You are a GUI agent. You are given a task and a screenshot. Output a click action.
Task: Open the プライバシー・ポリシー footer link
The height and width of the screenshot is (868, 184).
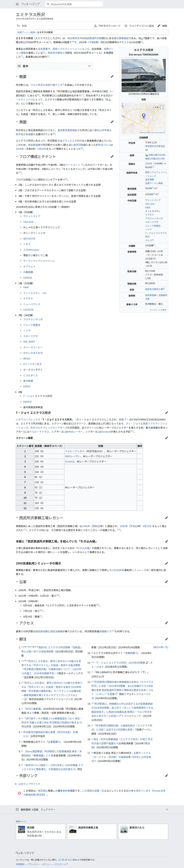[40, 864]
